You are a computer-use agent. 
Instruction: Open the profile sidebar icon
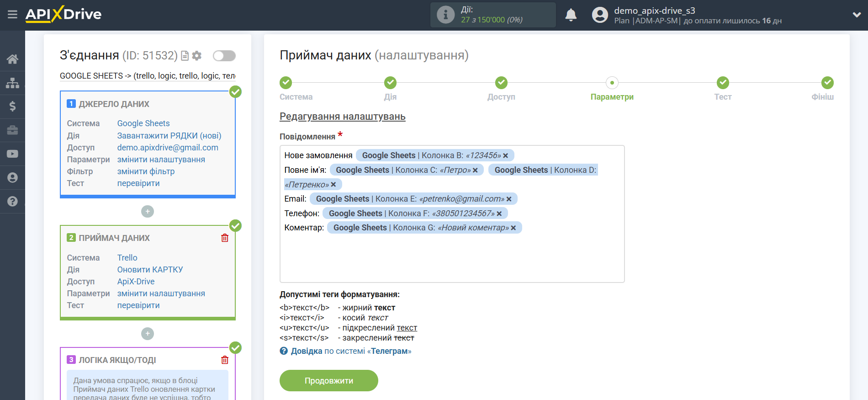coord(12,178)
